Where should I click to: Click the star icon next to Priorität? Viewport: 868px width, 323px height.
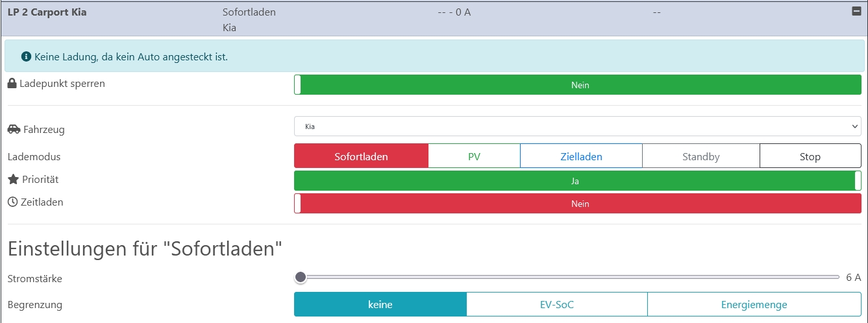pyautogui.click(x=13, y=180)
